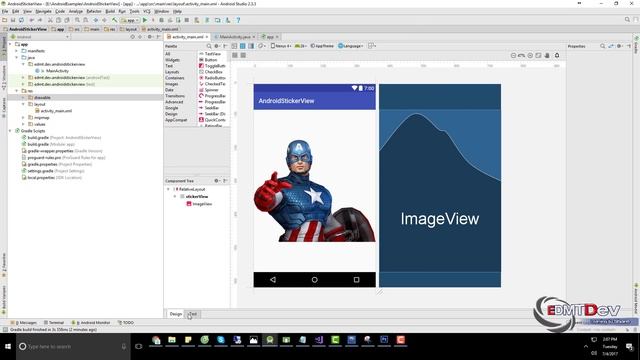The width and height of the screenshot is (640, 360).
Task: Select the Containers palette category
Action: click(175, 78)
